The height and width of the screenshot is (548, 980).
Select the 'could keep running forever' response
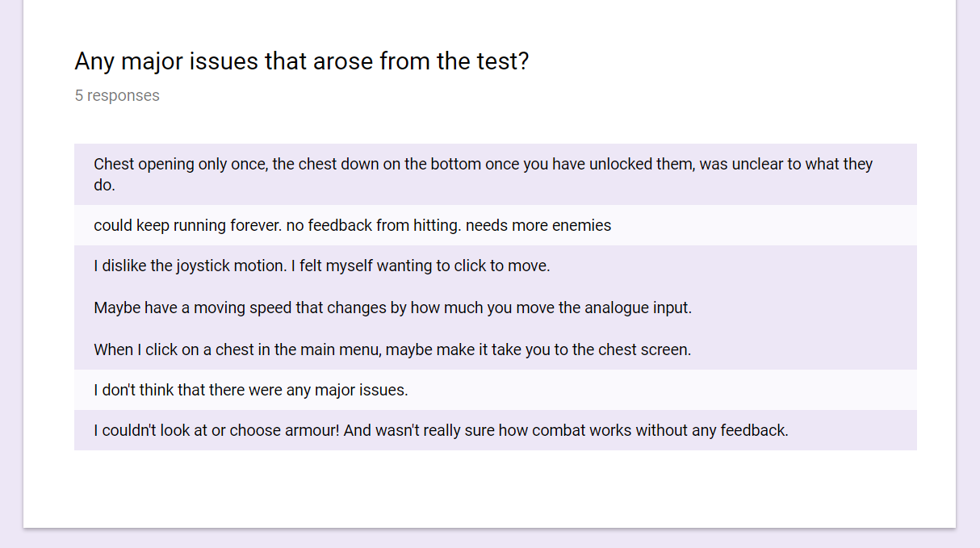point(495,225)
